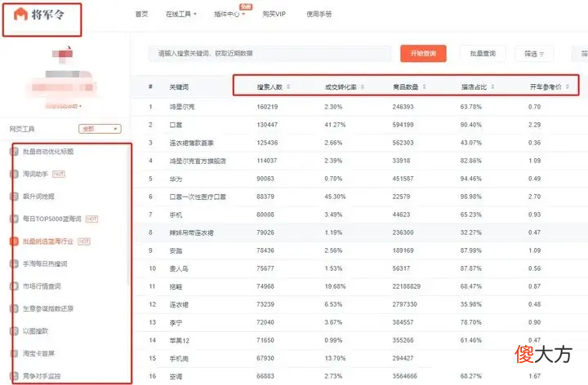Click Tmall share 82.86%
Image resolution: width=588 pixels, height=385 pixels.
[470, 161]
